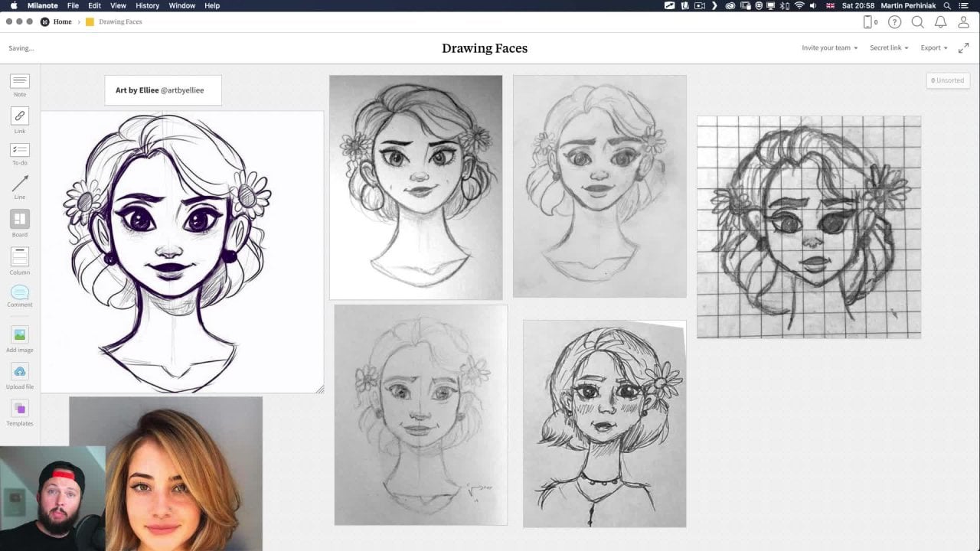The image size is (980, 551).
Task: Open the History menu
Action: click(x=147, y=5)
